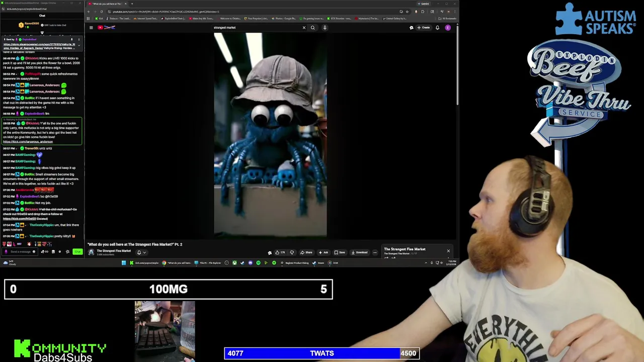Image resolution: width=644 pixels, height=362 pixels.
Task: Open the steampowered Valkyrie Rising link in chat
Action: point(39,46)
